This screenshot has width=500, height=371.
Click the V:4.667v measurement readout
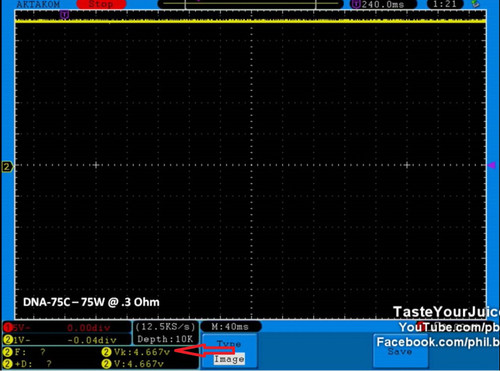133,364
